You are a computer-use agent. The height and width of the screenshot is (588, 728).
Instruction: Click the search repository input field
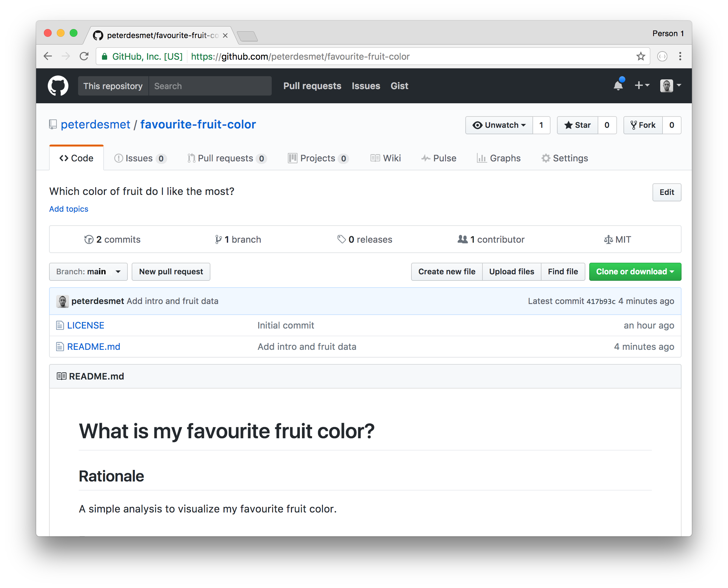(210, 86)
